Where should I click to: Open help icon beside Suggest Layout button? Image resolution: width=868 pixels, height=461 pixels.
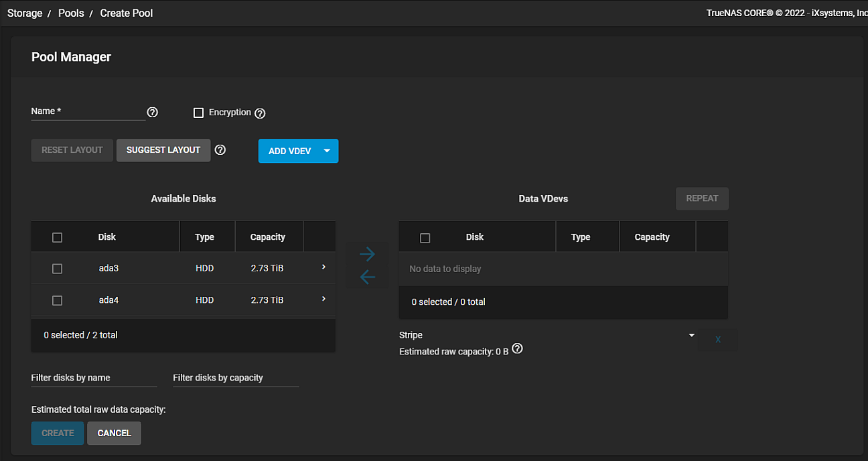(220, 150)
